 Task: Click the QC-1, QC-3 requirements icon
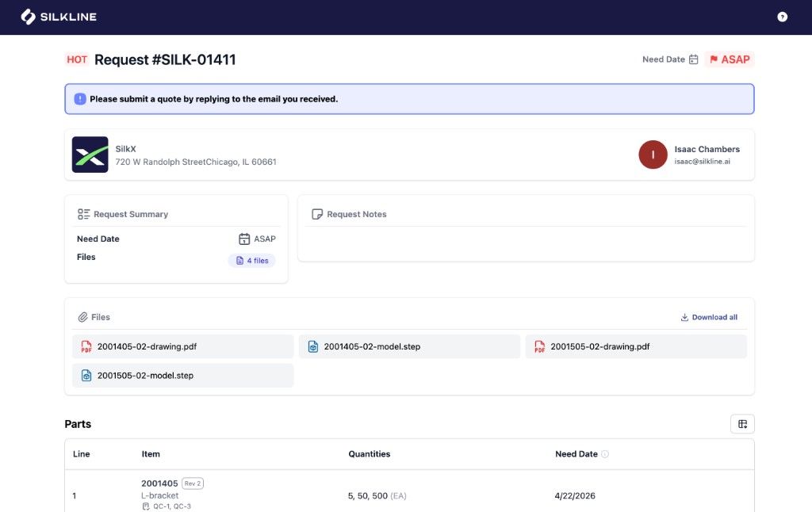(x=146, y=506)
